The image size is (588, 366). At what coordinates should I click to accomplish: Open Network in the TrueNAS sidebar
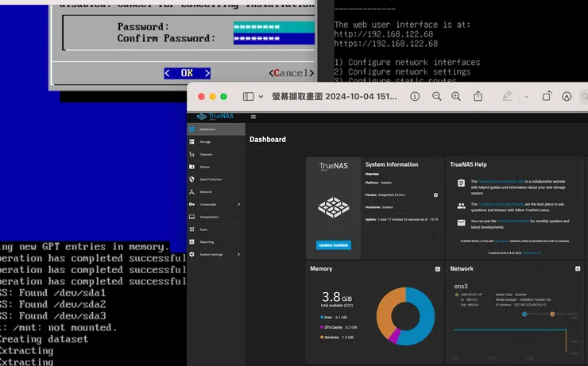point(216,192)
